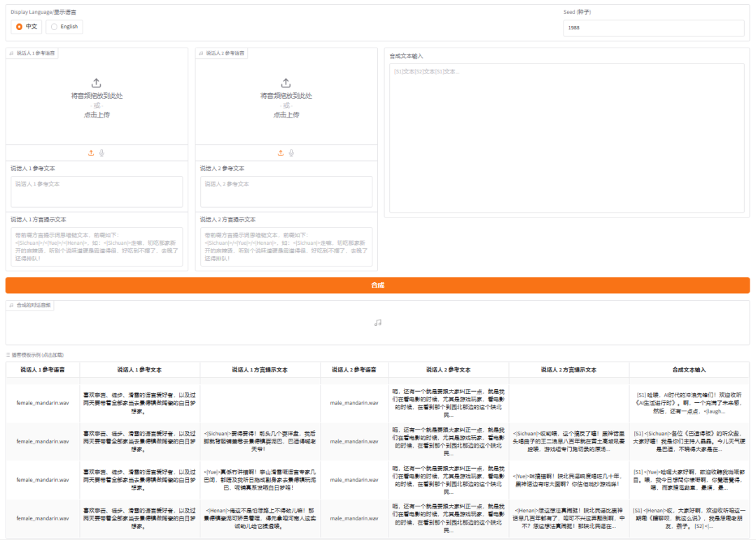The height and width of the screenshot is (540, 756).
Task: Focus the Seed field showing 1988
Action: click(x=653, y=28)
